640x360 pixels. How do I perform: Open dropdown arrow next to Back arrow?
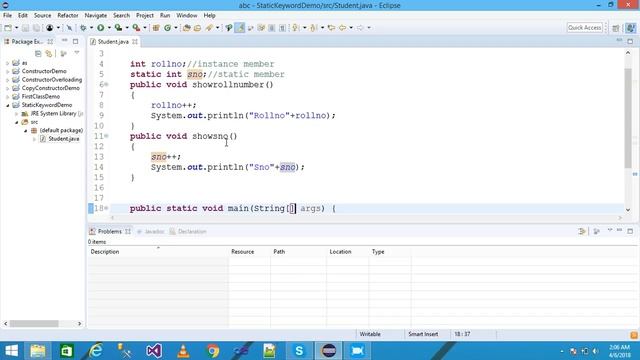click(x=351, y=28)
